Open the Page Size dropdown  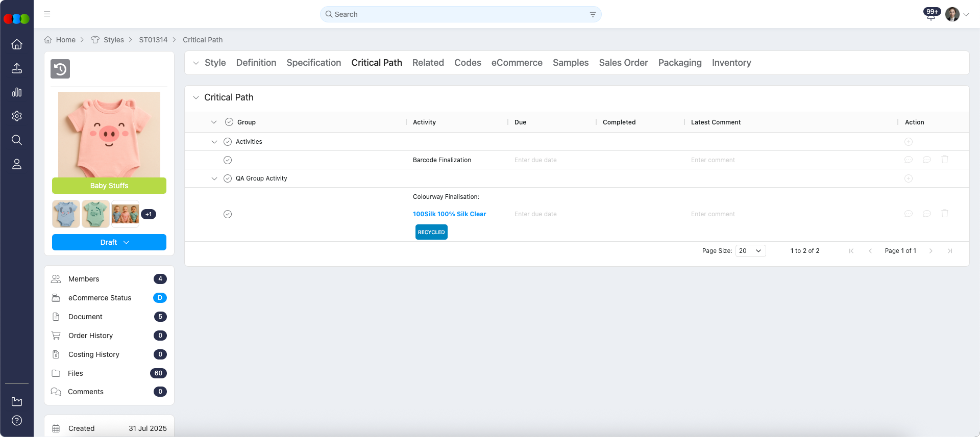(750, 251)
